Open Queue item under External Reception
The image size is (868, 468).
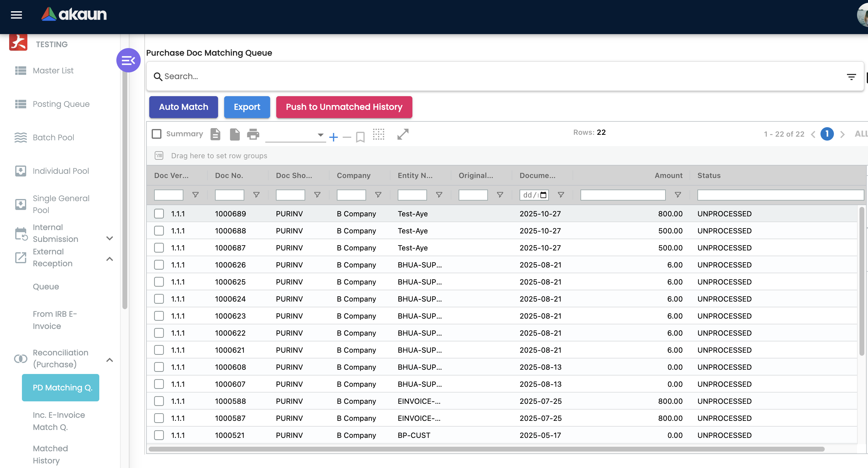pyautogui.click(x=46, y=287)
